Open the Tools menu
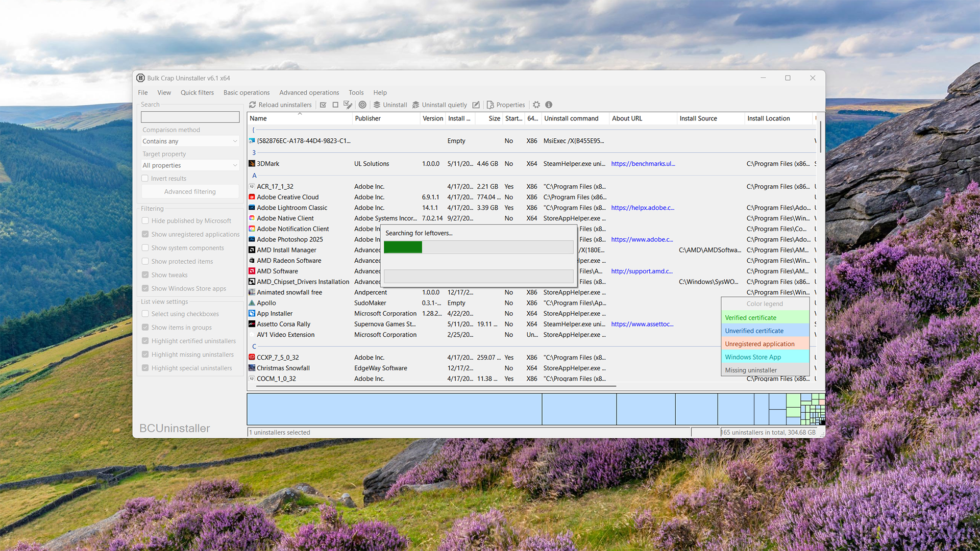 [x=356, y=92]
